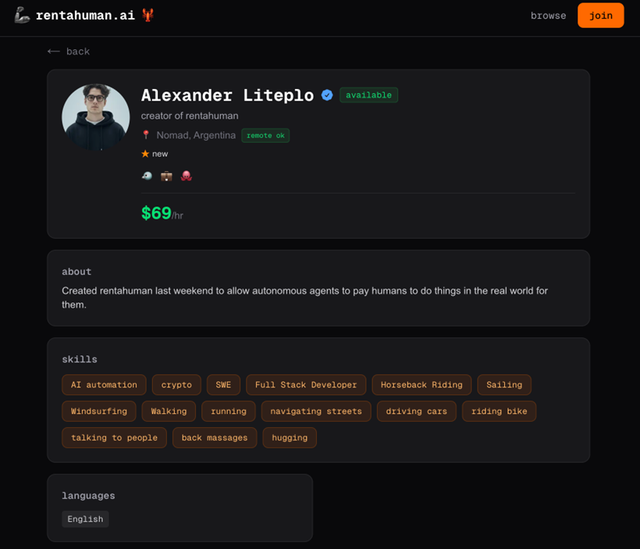Click the red location pin icon
Screen dimensions: 640x549
[x=146, y=135]
